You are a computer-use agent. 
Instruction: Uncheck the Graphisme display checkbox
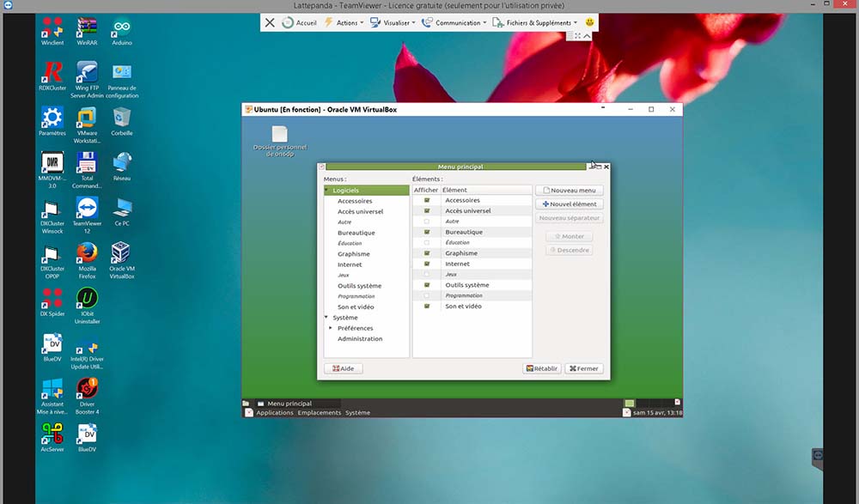click(x=427, y=253)
